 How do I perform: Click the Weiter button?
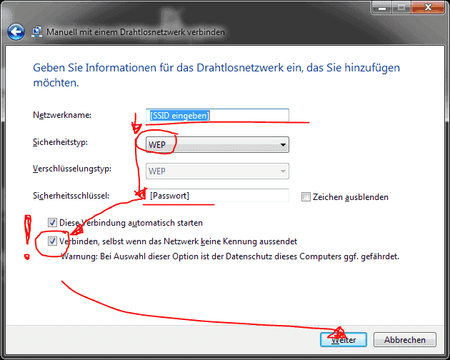click(x=343, y=340)
